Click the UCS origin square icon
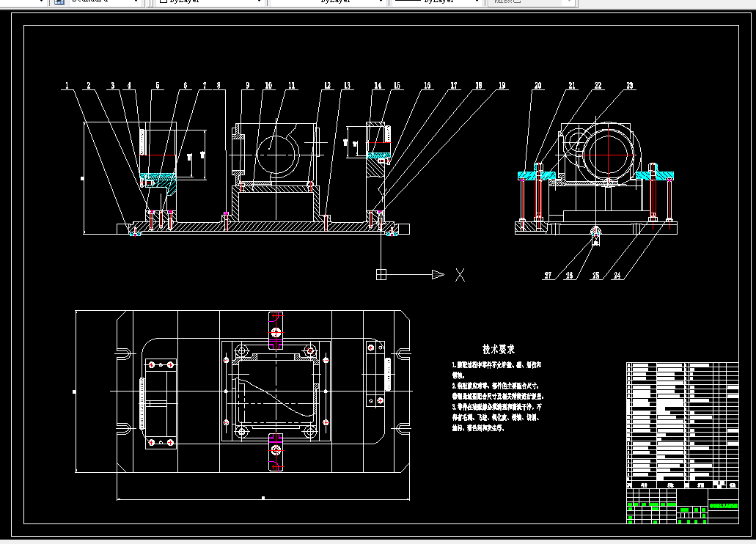The width and height of the screenshot is (756, 544). (x=381, y=274)
